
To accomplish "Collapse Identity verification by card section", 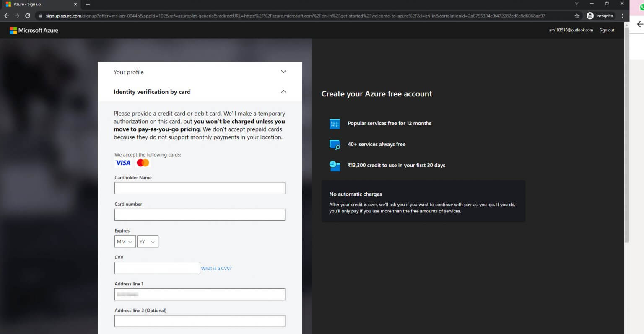I will pos(200,92).
